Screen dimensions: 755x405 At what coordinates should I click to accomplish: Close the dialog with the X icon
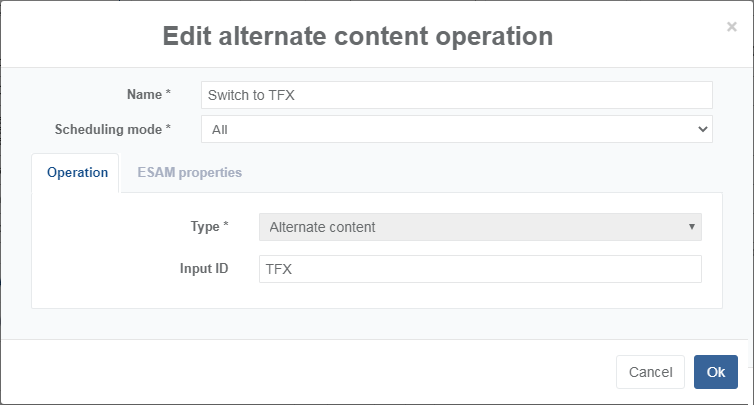pyautogui.click(x=731, y=27)
